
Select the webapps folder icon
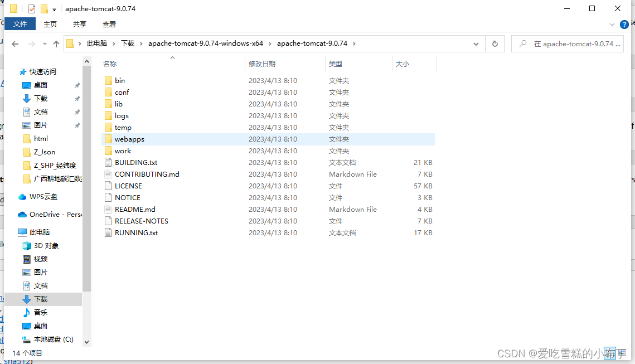[x=108, y=139]
